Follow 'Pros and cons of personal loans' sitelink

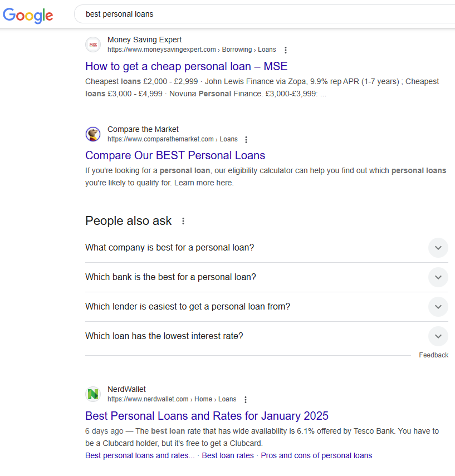click(x=316, y=455)
